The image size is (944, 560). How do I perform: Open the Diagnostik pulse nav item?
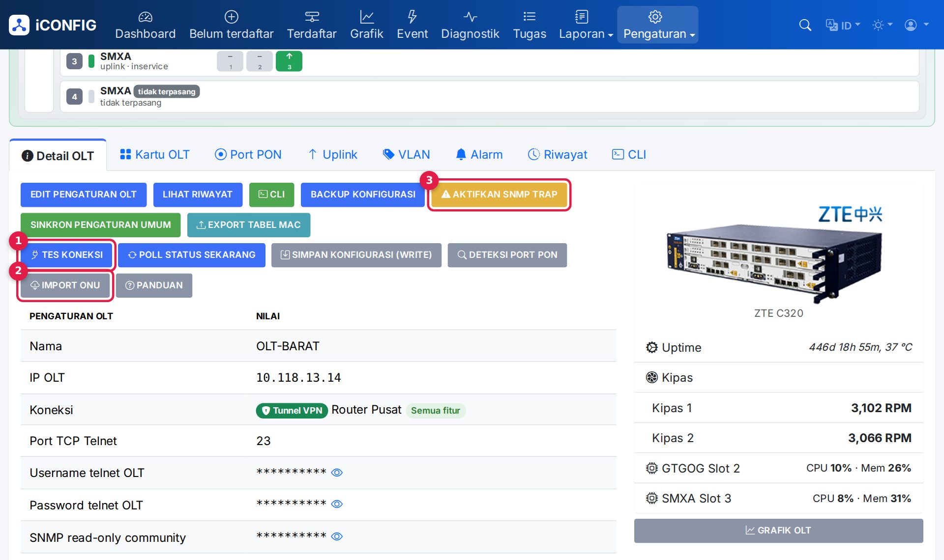(470, 25)
